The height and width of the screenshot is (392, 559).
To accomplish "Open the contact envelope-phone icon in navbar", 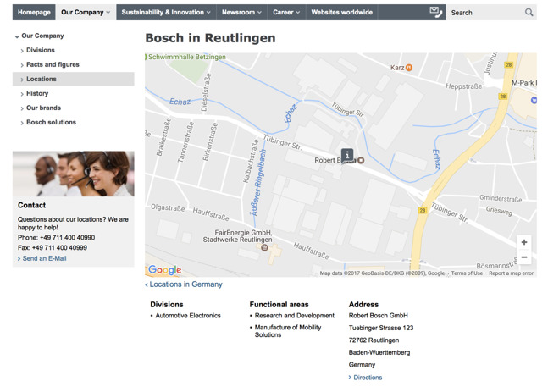I will click(x=436, y=12).
